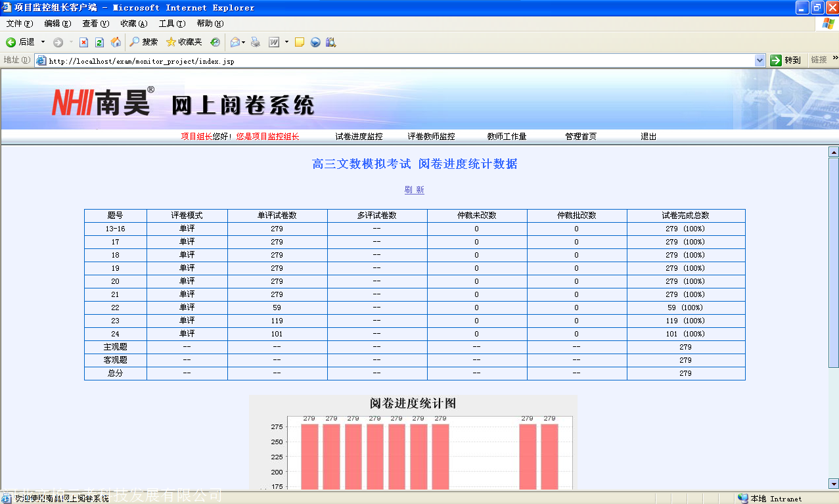Screen dimensions: 839x504
Task: Click the Back navigation icon
Action: coord(10,41)
